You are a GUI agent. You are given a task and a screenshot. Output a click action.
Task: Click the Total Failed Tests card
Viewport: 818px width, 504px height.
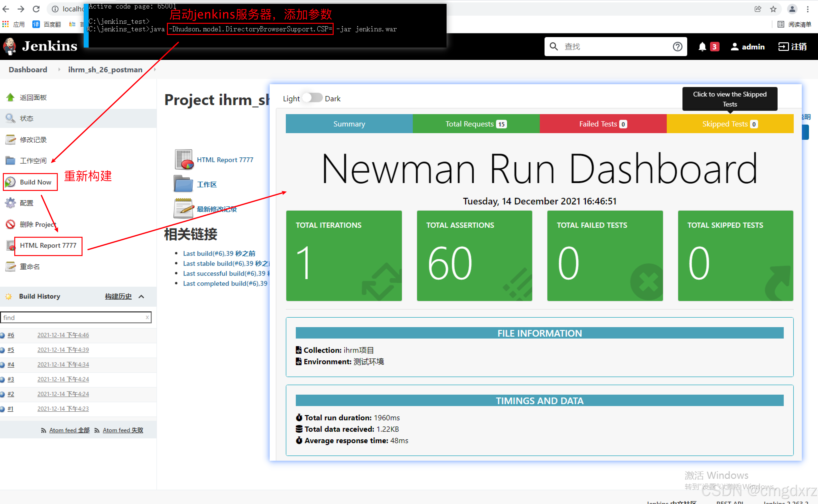pyautogui.click(x=605, y=256)
